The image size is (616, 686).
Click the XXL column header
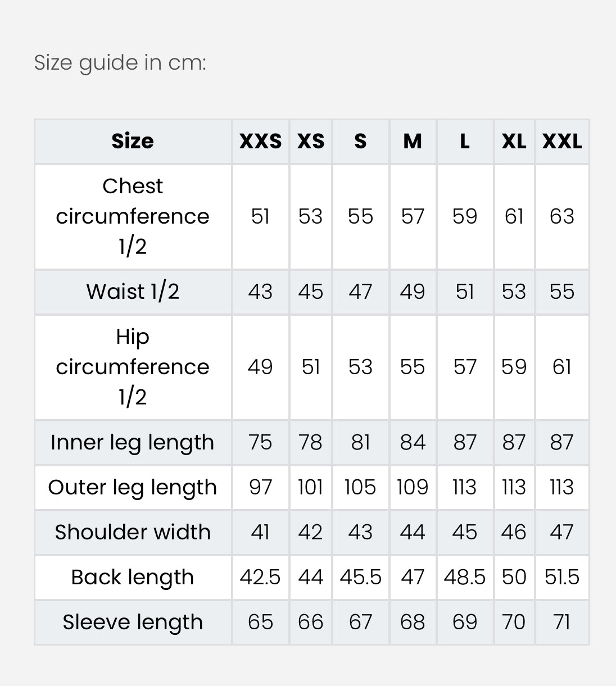point(562,141)
